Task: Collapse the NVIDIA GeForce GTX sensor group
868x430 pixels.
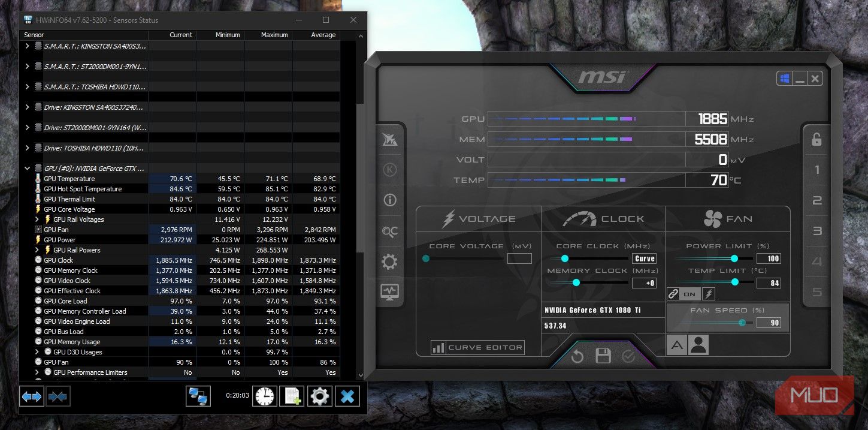Action: pyautogui.click(x=26, y=168)
